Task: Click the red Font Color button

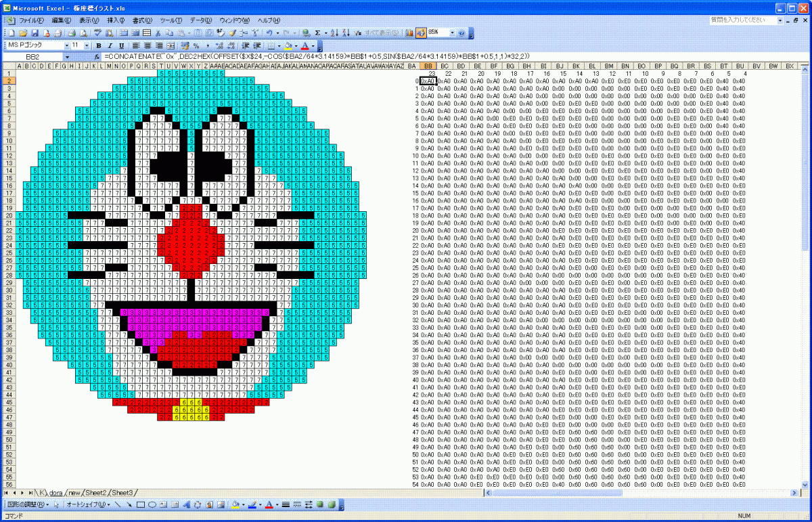Action: click(304, 45)
